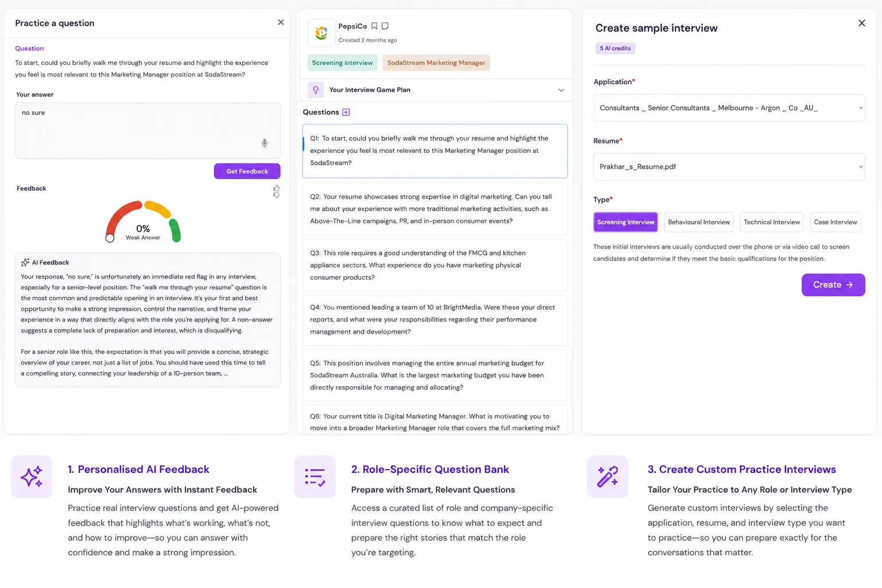Click the 'Practice a question' title
Image resolution: width=882 pixels, height=588 pixels.
point(55,23)
